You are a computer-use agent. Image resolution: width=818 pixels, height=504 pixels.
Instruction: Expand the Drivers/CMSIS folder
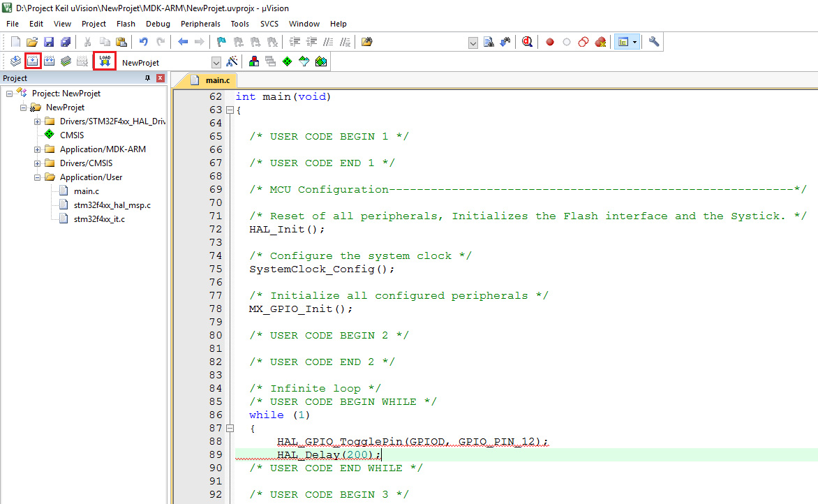coord(38,163)
